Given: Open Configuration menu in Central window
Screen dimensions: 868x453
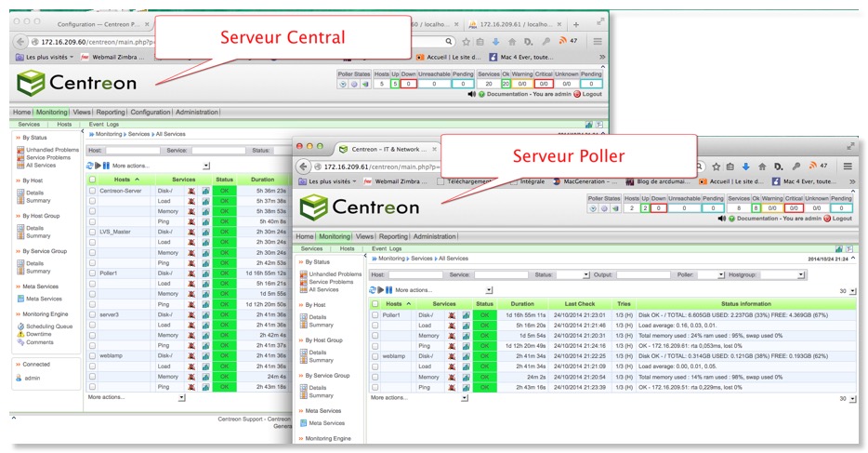Looking at the screenshot, I should [150, 112].
